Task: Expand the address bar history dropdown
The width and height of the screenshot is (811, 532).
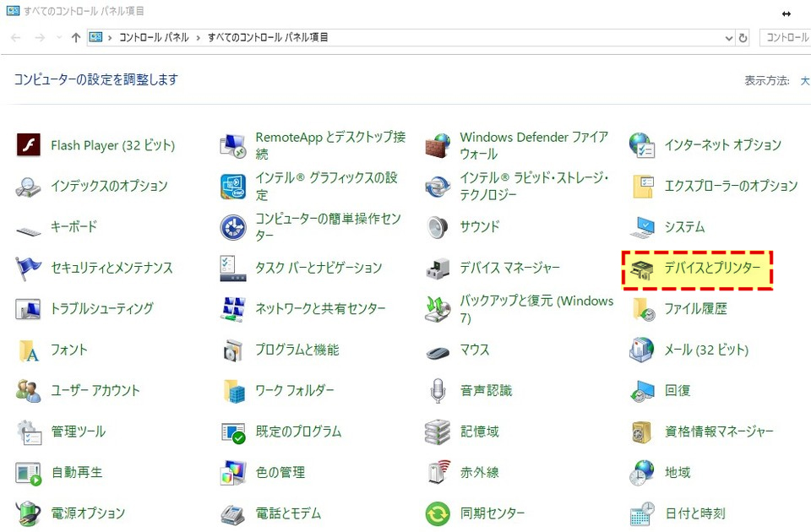Action: (x=729, y=38)
